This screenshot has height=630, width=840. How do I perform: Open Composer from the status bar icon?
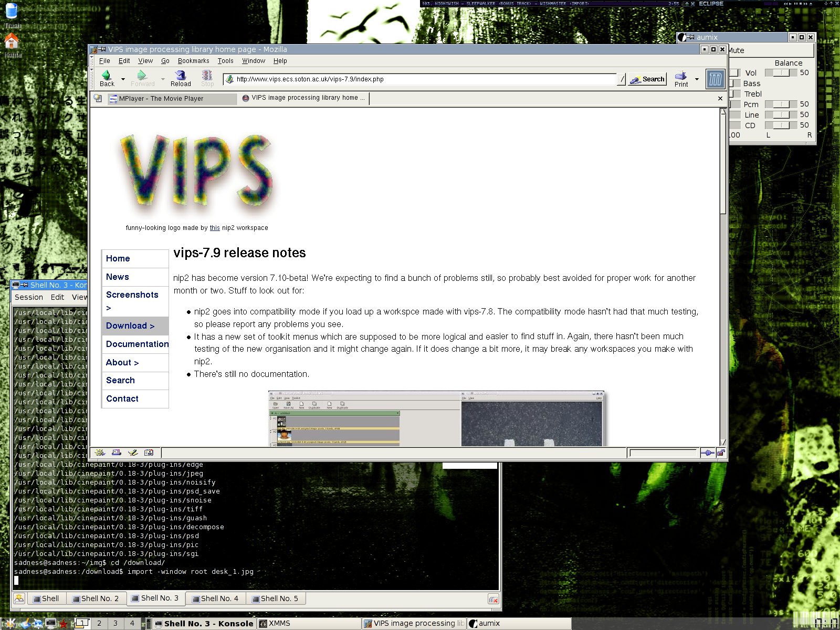click(x=133, y=453)
